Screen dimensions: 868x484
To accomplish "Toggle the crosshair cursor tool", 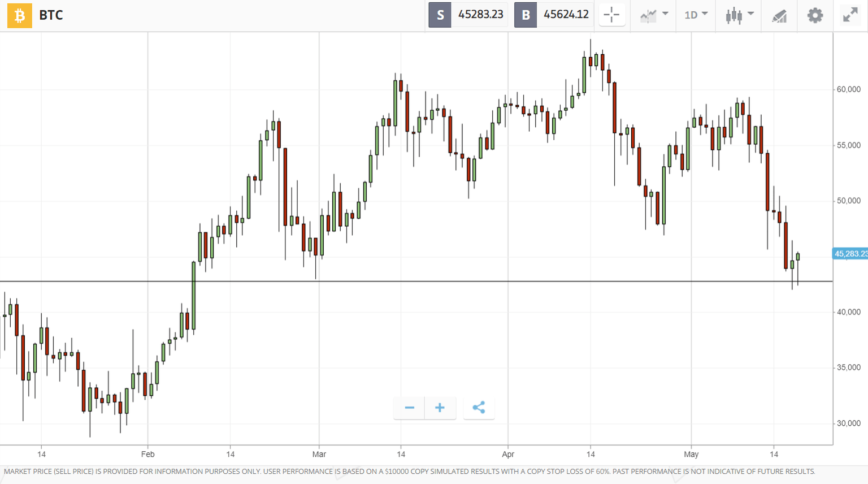I will [x=611, y=15].
